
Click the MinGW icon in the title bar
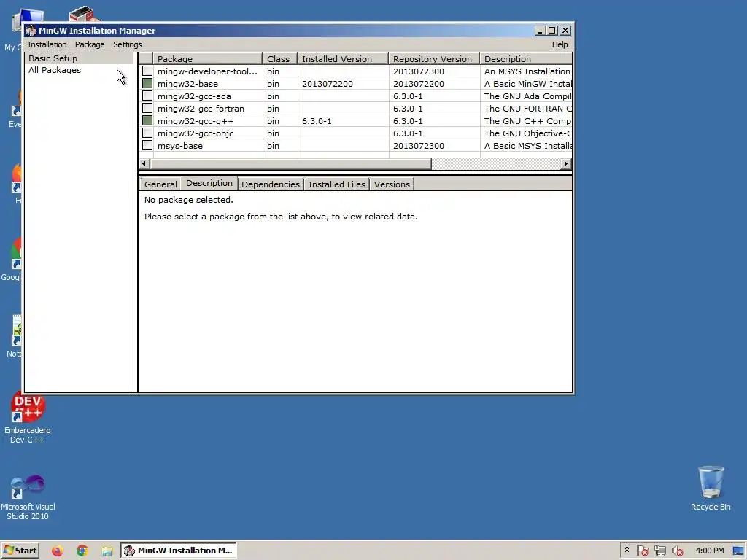pos(31,31)
